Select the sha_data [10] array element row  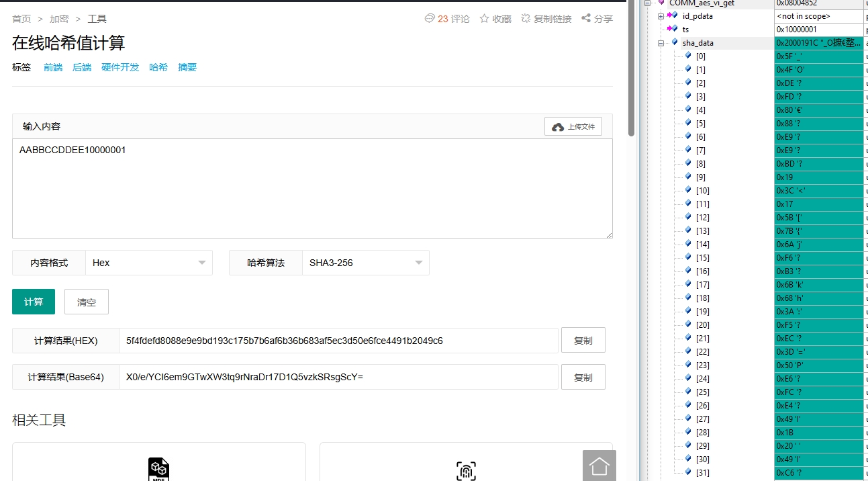click(702, 191)
